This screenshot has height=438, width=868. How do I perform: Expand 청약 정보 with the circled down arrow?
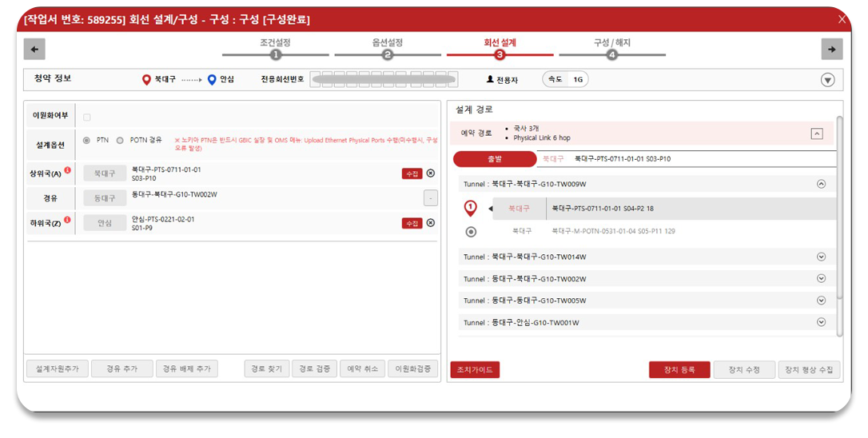pos(827,80)
